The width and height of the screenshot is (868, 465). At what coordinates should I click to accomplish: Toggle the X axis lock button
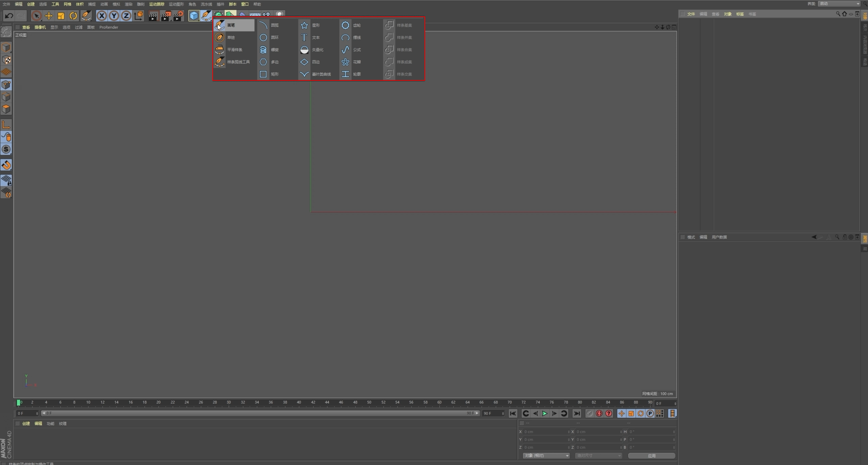pos(102,16)
